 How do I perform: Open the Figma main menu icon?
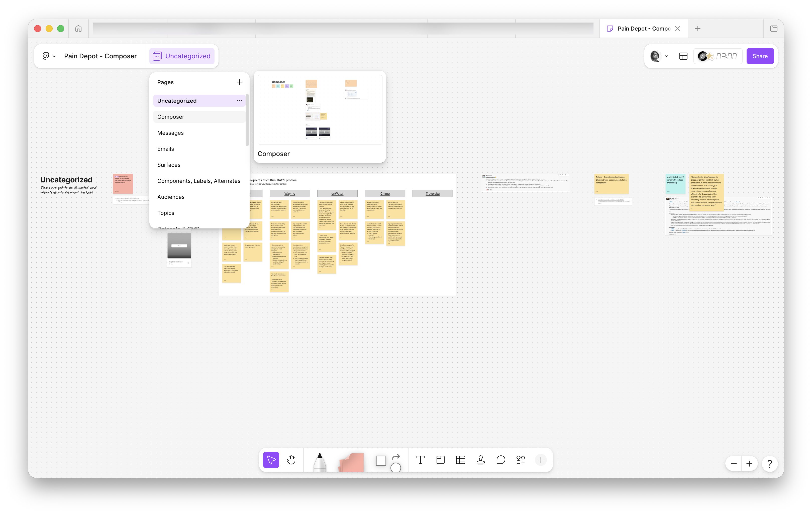point(46,56)
